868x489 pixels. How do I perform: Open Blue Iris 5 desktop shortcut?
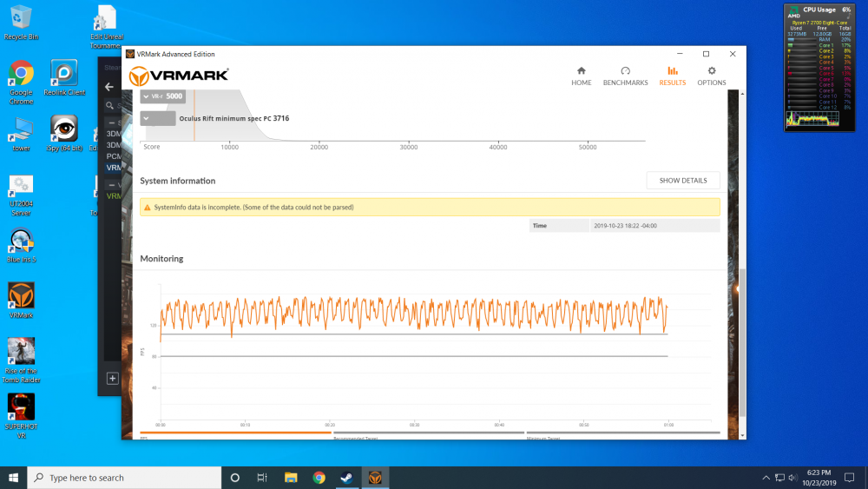pos(21,246)
